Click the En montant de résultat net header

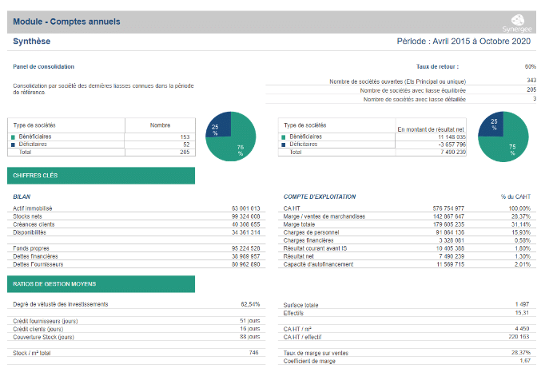tap(431, 128)
